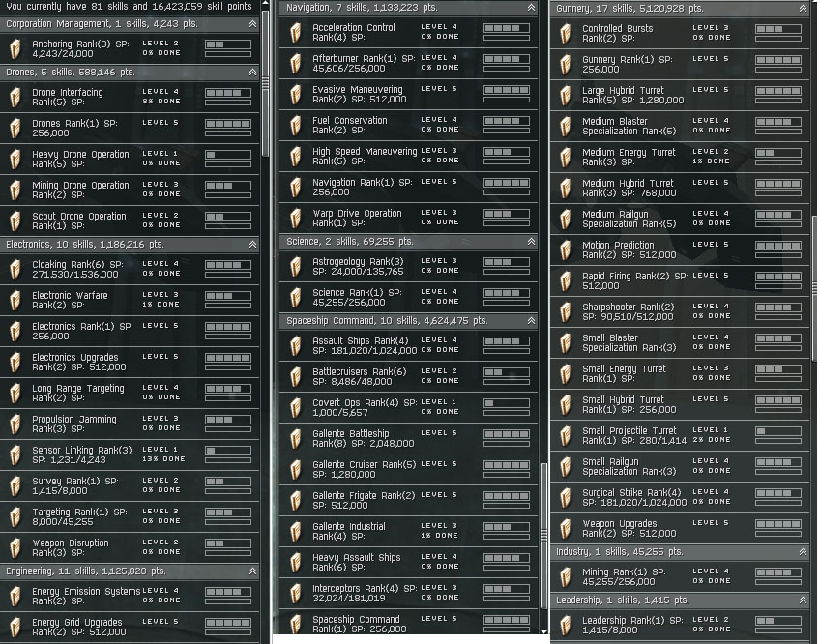Viewport: 820px width, 644px height.
Task: Select the Gallente Cruiser skill text
Action: [364, 469]
